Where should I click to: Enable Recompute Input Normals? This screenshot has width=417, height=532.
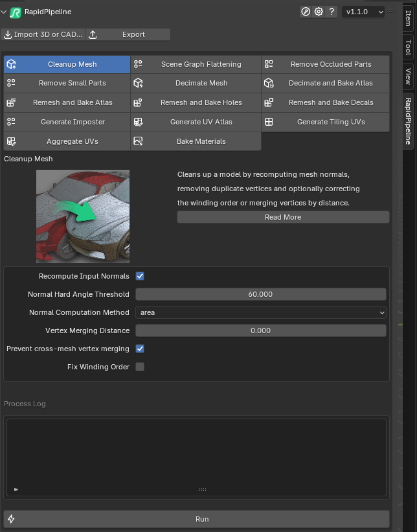click(140, 276)
